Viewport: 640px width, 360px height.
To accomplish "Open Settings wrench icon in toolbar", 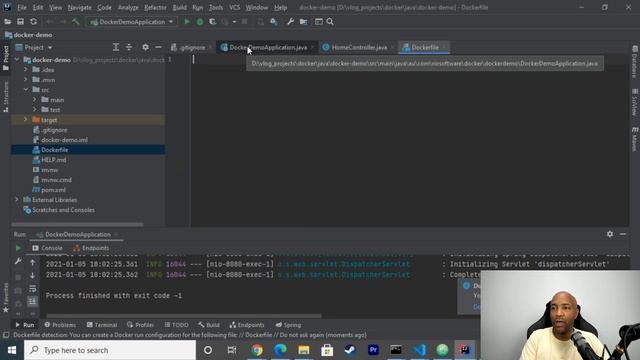I will click(290, 22).
